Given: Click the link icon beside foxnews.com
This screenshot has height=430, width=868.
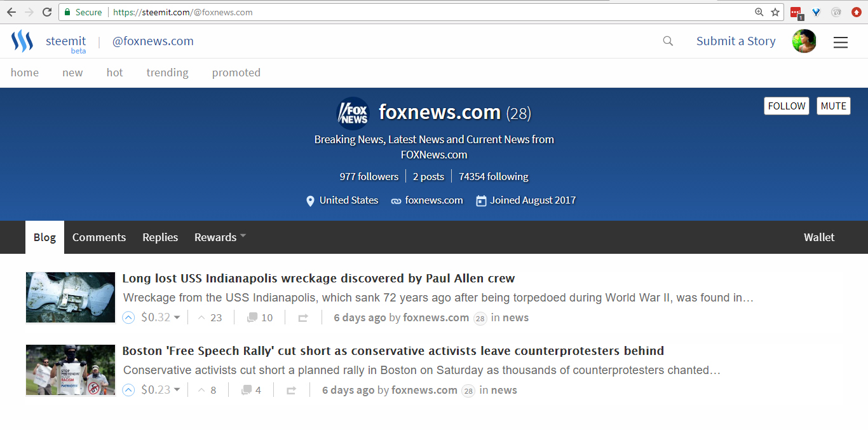Looking at the screenshot, I should (x=396, y=201).
